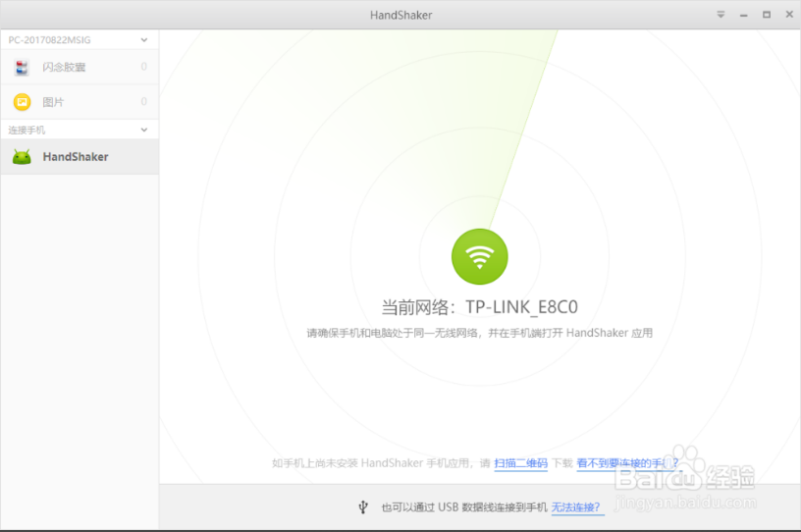801x532 pixels.
Task: Click the 当前网络: TP-LINK_E8C0 text
Action: [x=480, y=307]
